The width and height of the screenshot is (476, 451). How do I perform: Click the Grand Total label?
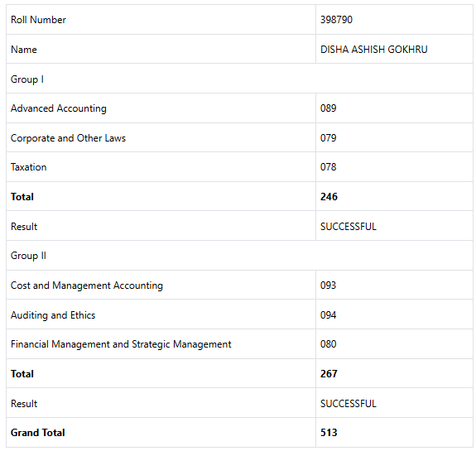coord(37,433)
